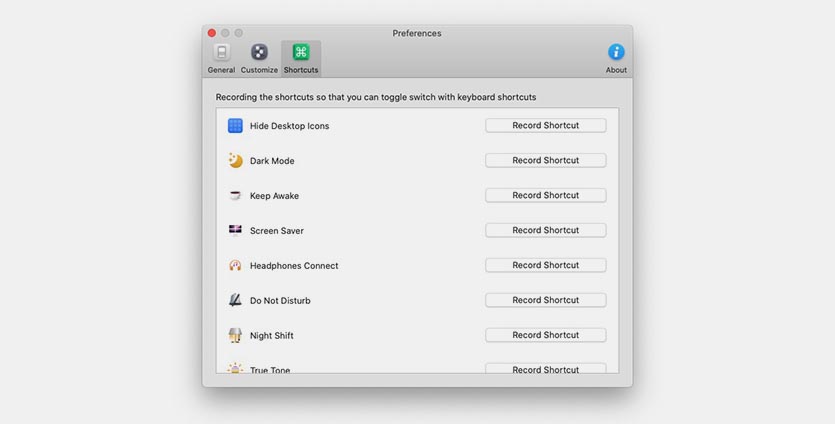This screenshot has height=424, width=835.
Task: Click the Screen Saver monitor icon
Action: click(235, 230)
